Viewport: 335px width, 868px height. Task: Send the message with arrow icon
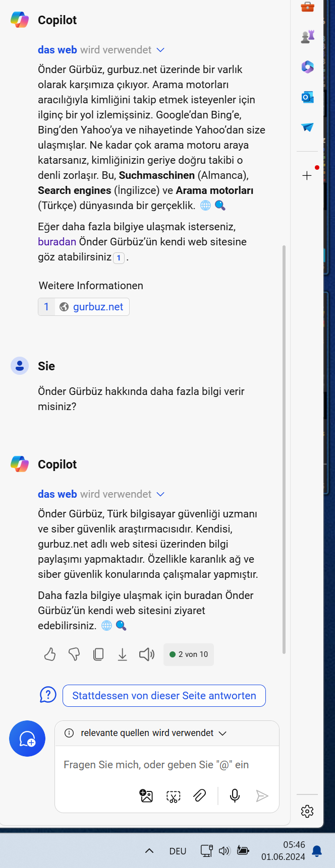tap(262, 796)
